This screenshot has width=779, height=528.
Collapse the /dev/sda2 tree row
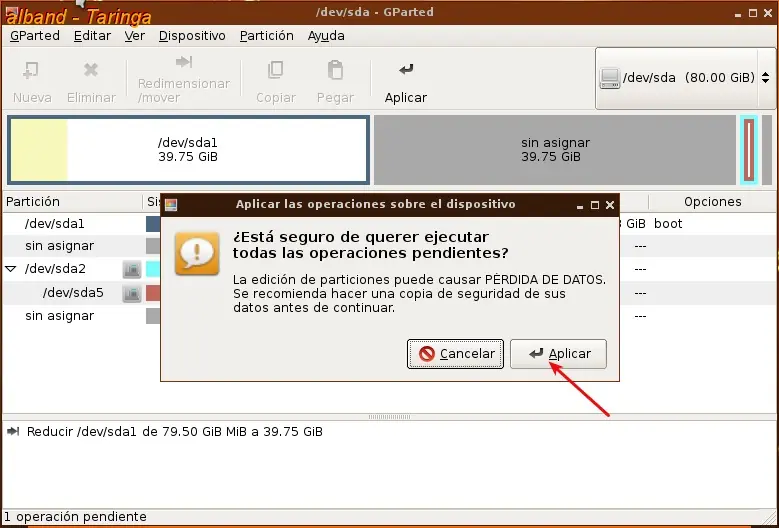click(x=10, y=269)
